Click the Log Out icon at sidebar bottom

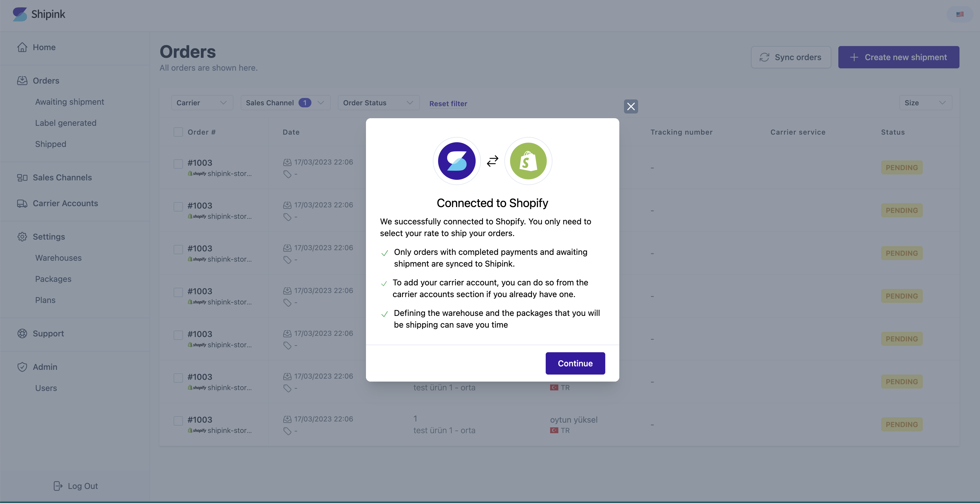tap(57, 486)
